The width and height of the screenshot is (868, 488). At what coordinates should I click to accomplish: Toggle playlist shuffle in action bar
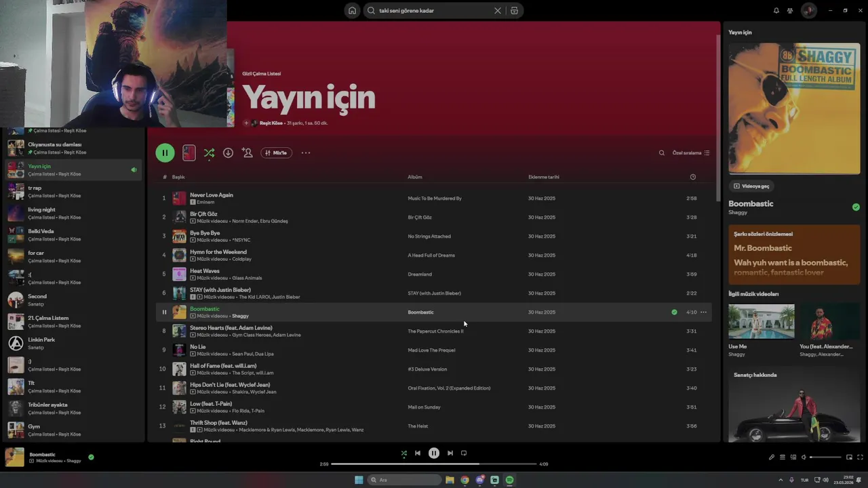tap(209, 152)
